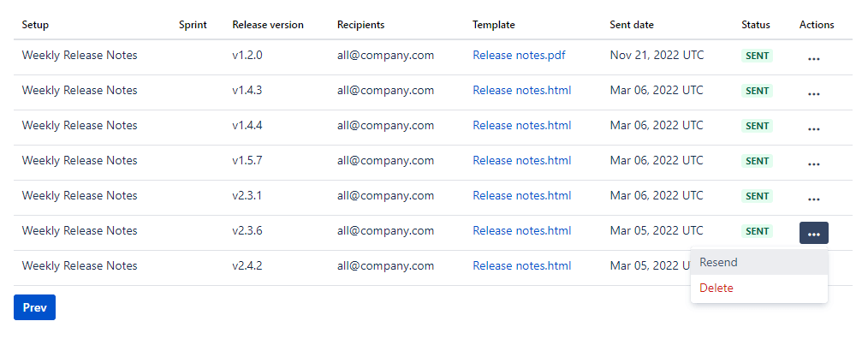This screenshot has height=339, width=868.
Task: Click the SENT status badge for v1.2.0
Action: (x=757, y=56)
